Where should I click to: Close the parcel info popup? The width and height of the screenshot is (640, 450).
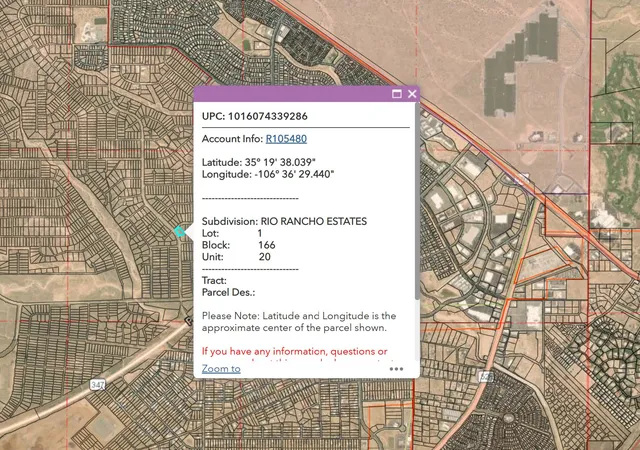412,94
